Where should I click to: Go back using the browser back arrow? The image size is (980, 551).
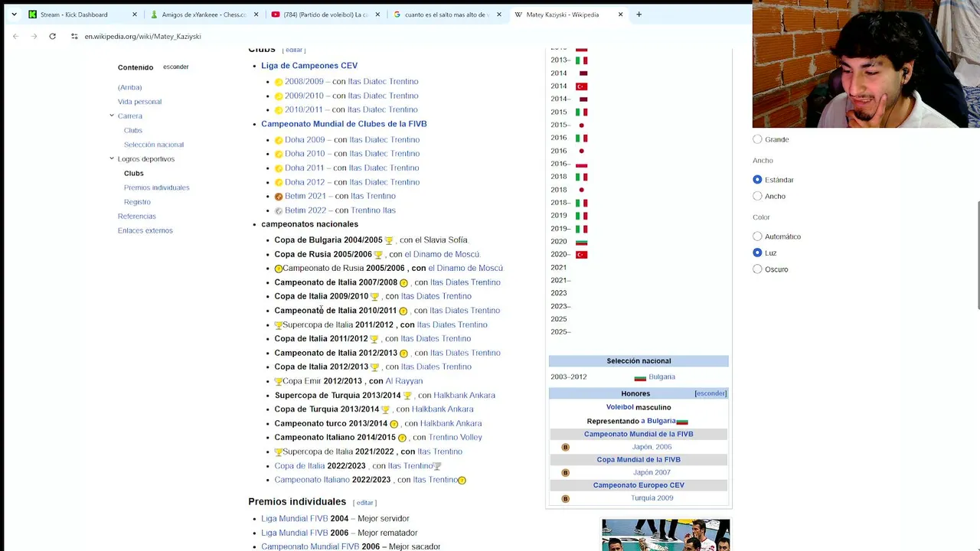pos(15,36)
